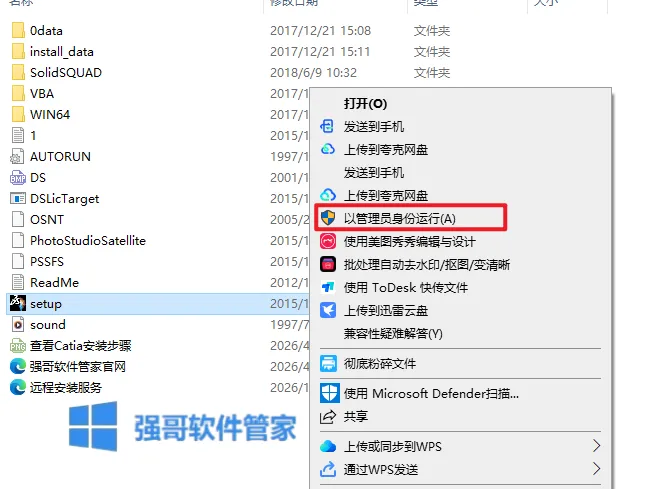Image resolution: width=652 pixels, height=489 pixels.
Task: Click the DS bitmap file icon
Action: [17, 178]
